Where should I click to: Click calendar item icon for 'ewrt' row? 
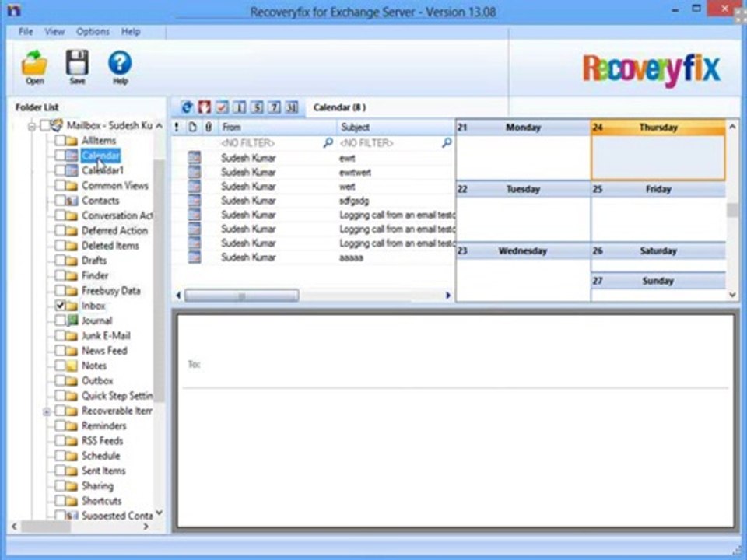194,158
